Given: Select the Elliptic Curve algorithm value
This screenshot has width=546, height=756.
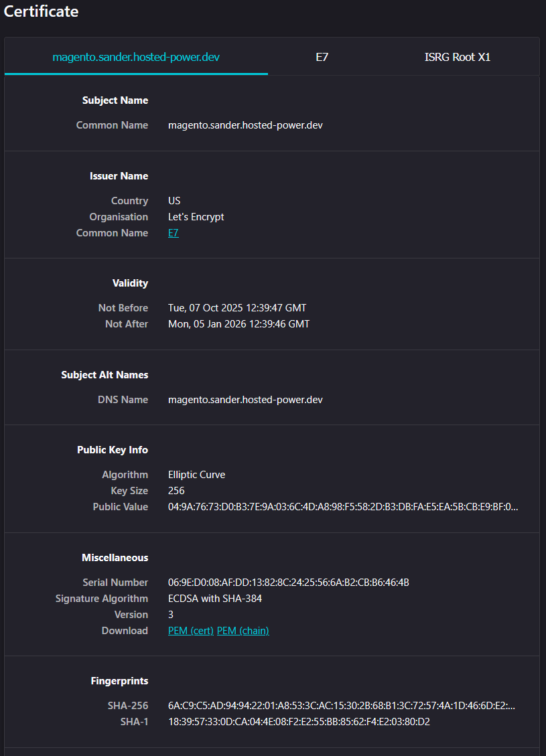Looking at the screenshot, I should point(196,474).
